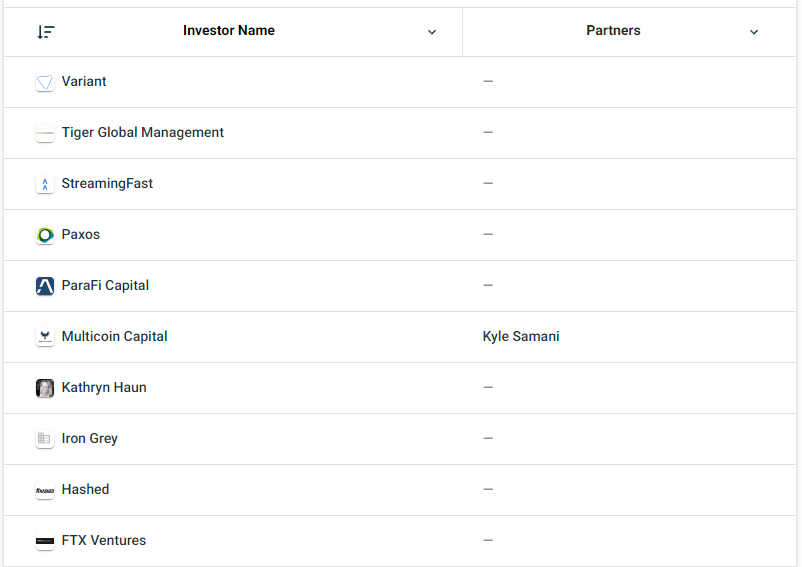802x567 pixels.
Task: Click the Tiger Global Management logo
Action: tap(45, 133)
